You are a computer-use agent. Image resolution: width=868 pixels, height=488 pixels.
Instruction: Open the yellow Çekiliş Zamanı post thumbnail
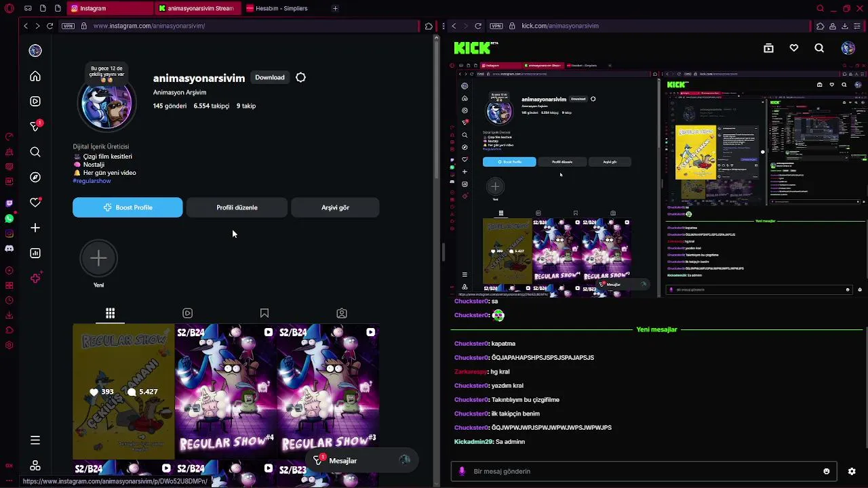[x=123, y=391]
